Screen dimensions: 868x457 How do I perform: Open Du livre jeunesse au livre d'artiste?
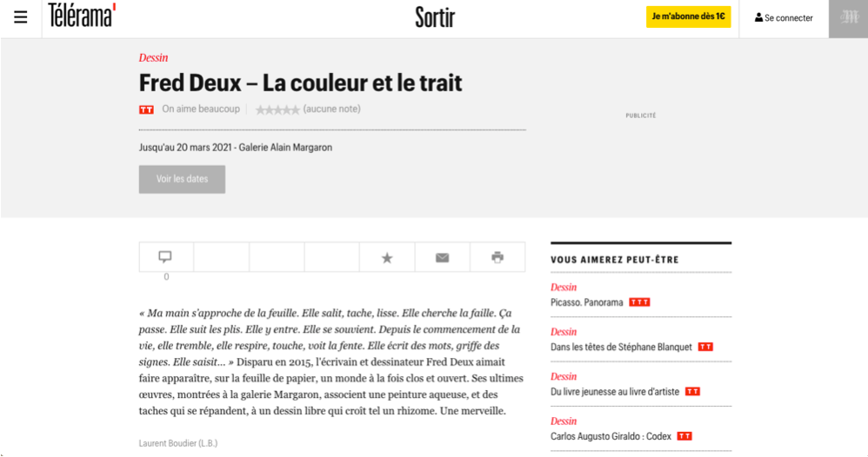click(x=614, y=392)
